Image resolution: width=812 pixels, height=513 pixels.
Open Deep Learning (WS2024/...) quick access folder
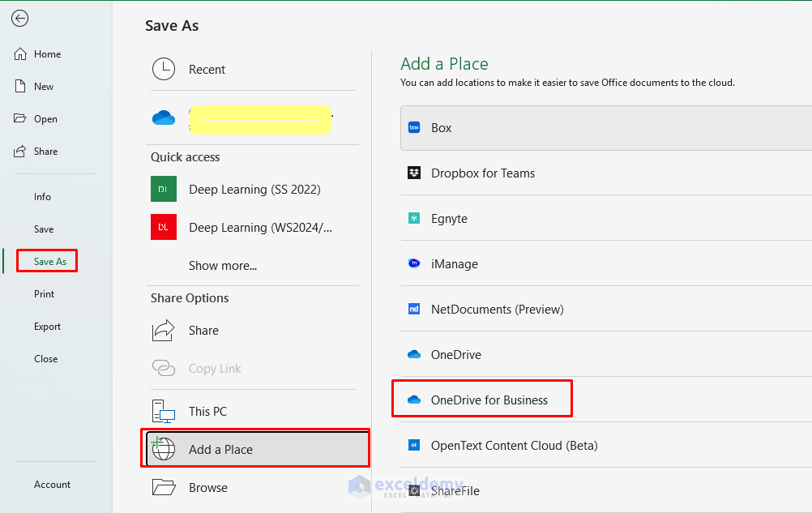click(259, 228)
